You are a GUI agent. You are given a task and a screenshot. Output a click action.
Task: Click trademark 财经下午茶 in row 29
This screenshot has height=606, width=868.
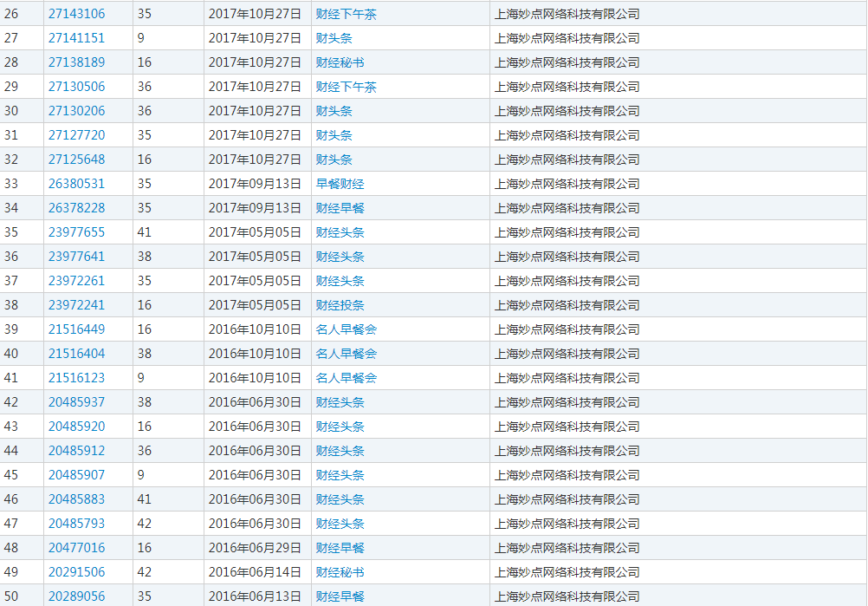(x=346, y=87)
